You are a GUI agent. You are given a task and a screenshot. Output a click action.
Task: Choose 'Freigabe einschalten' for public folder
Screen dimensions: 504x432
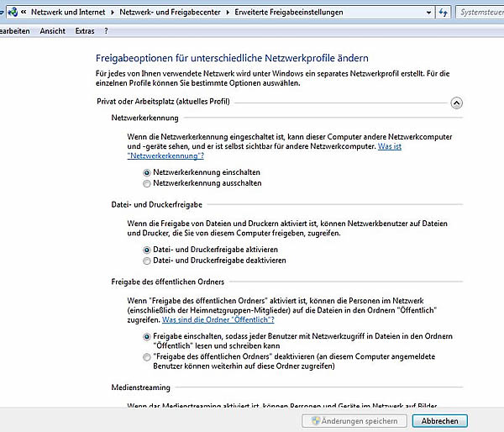146,337
